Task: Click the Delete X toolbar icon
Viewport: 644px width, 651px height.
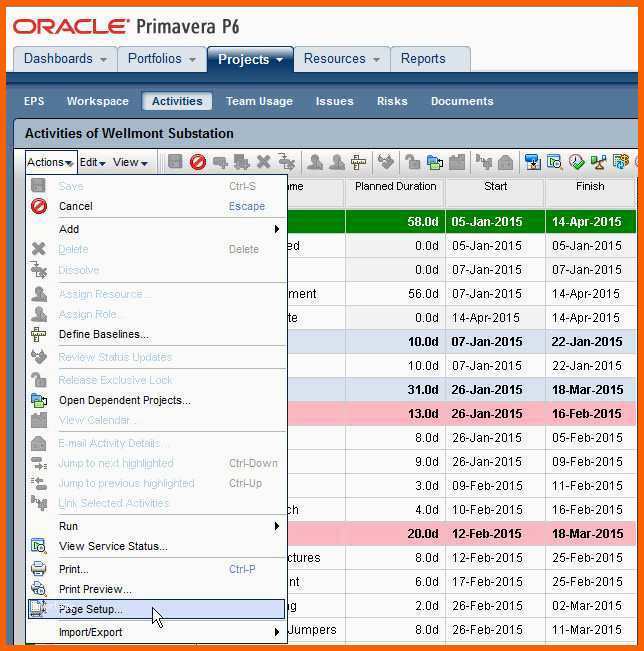Action: pos(263,162)
